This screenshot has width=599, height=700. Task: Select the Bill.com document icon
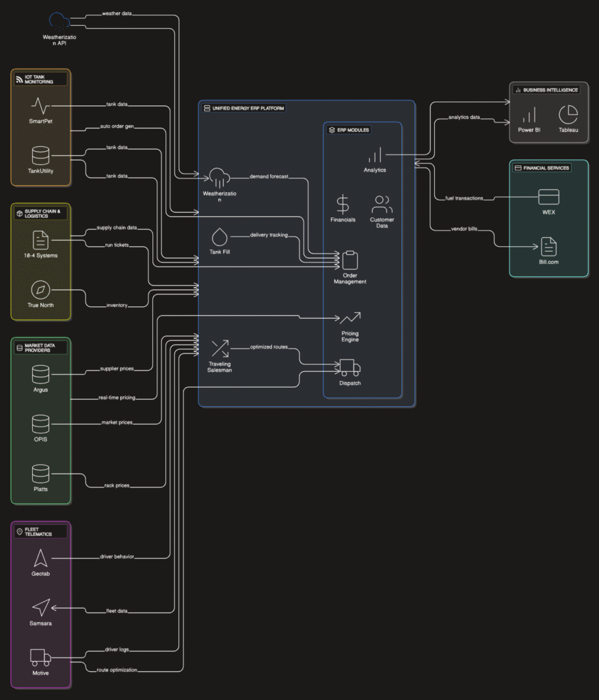pyautogui.click(x=548, y=246)
